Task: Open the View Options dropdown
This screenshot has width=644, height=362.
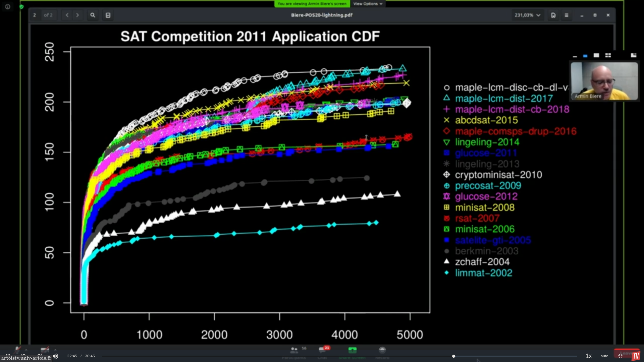Action: click(x=368, y=4)
